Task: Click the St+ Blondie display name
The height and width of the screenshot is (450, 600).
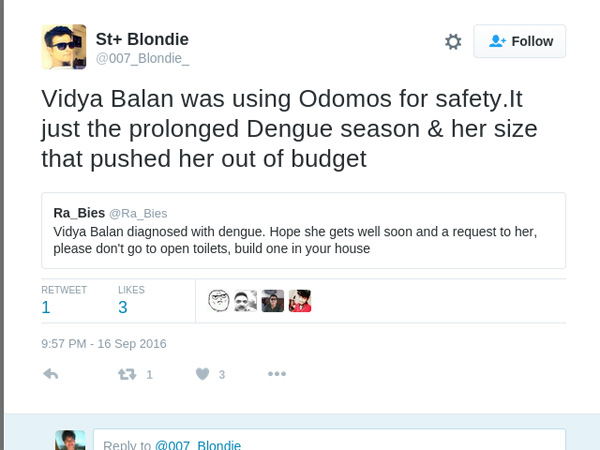Action: click(142, 39)
